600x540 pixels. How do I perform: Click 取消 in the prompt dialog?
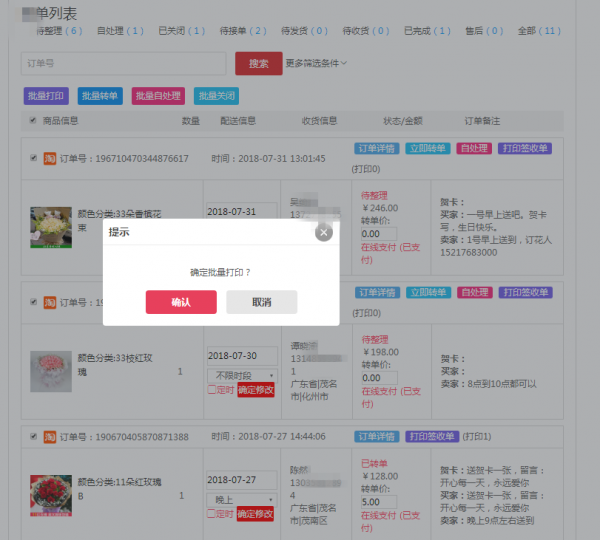261,302
